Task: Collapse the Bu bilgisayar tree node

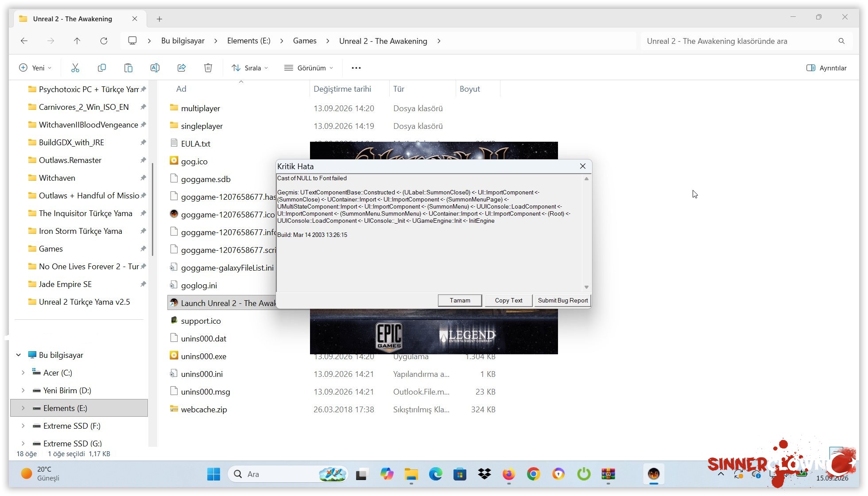Action: click(x=19, y=355)
